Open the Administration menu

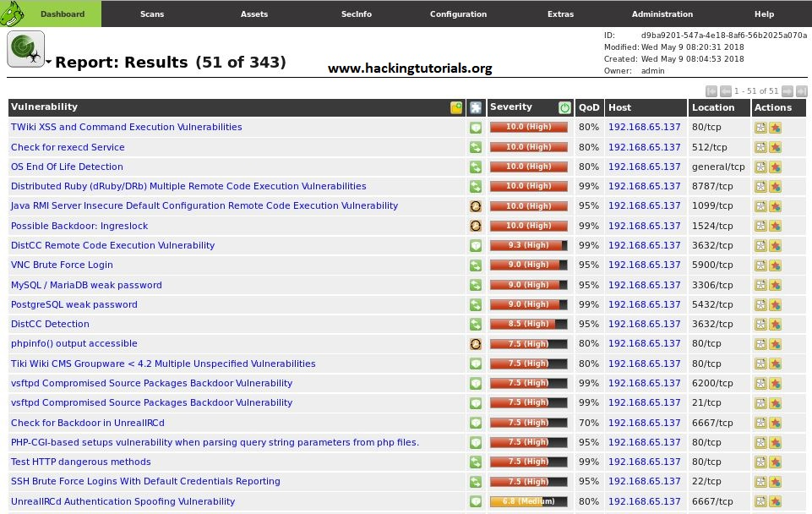point(662,14)
